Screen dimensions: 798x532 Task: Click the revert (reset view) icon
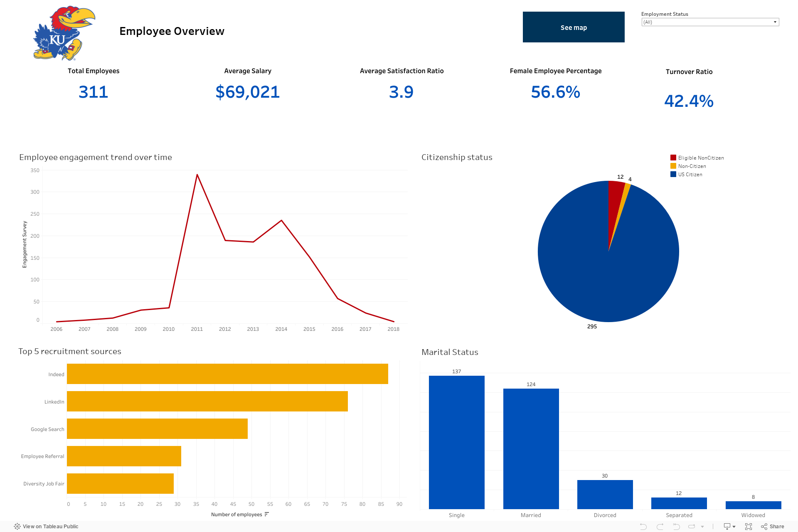click(677, 527)
